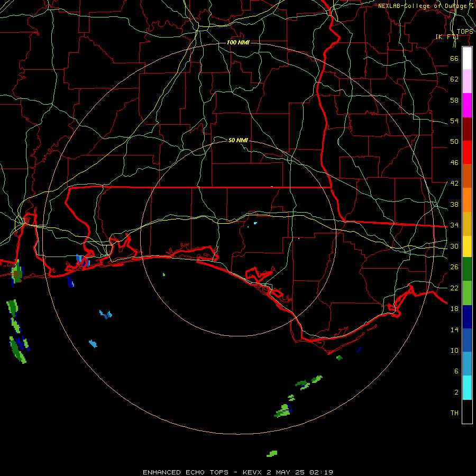
Task: Click the legend value 10
Action: 454,351
